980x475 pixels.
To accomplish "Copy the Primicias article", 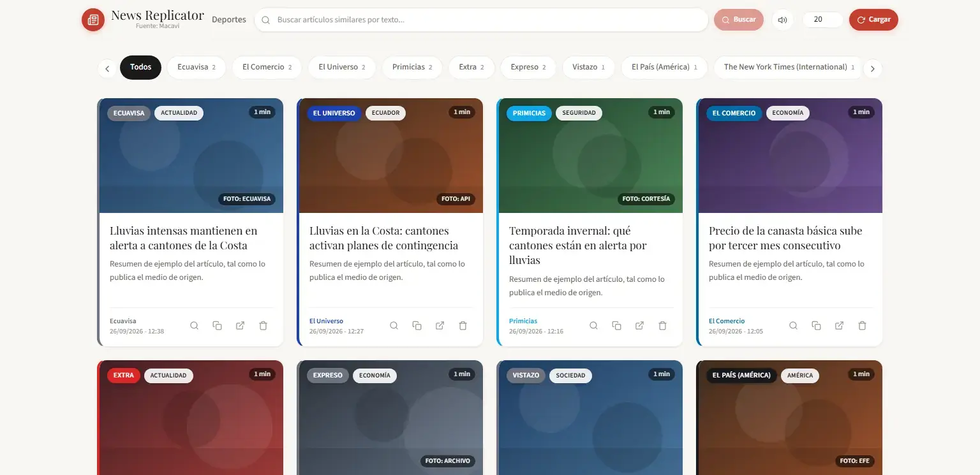I will click(617, 326).
